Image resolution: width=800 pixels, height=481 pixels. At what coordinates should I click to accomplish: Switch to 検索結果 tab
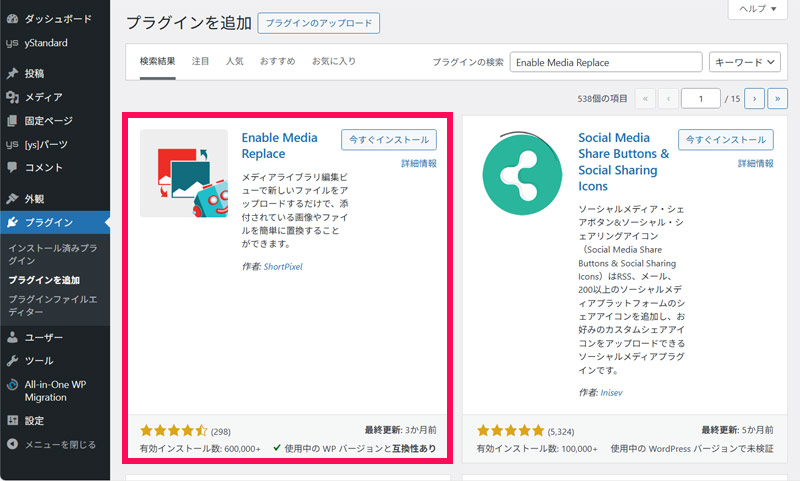click(x=158, y=61)
